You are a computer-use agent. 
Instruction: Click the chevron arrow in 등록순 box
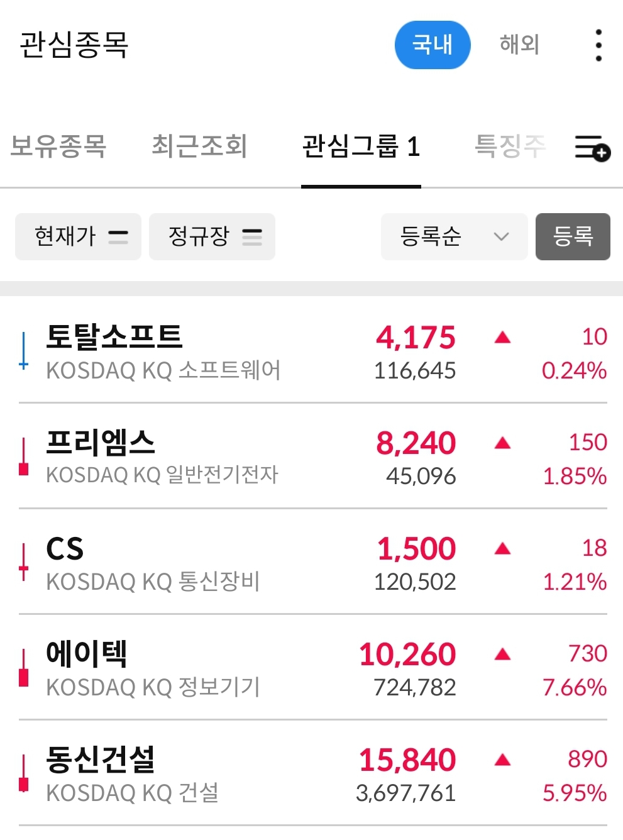501,237
